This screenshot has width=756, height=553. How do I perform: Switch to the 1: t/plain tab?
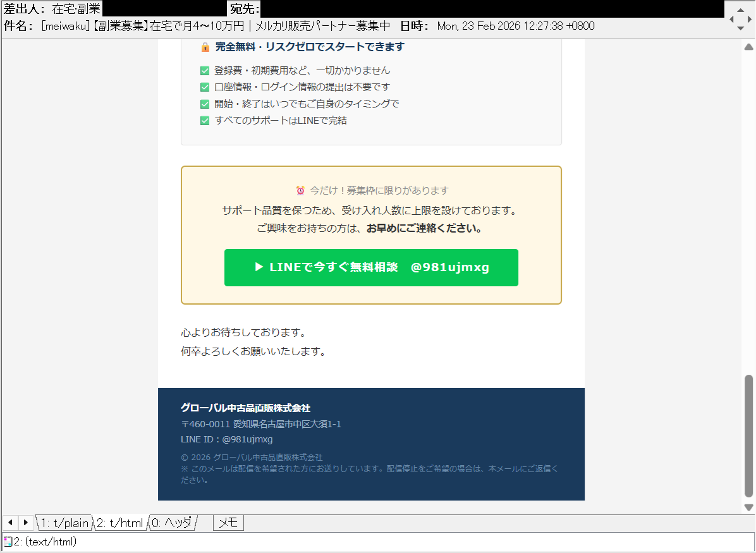tap(64, 523)
